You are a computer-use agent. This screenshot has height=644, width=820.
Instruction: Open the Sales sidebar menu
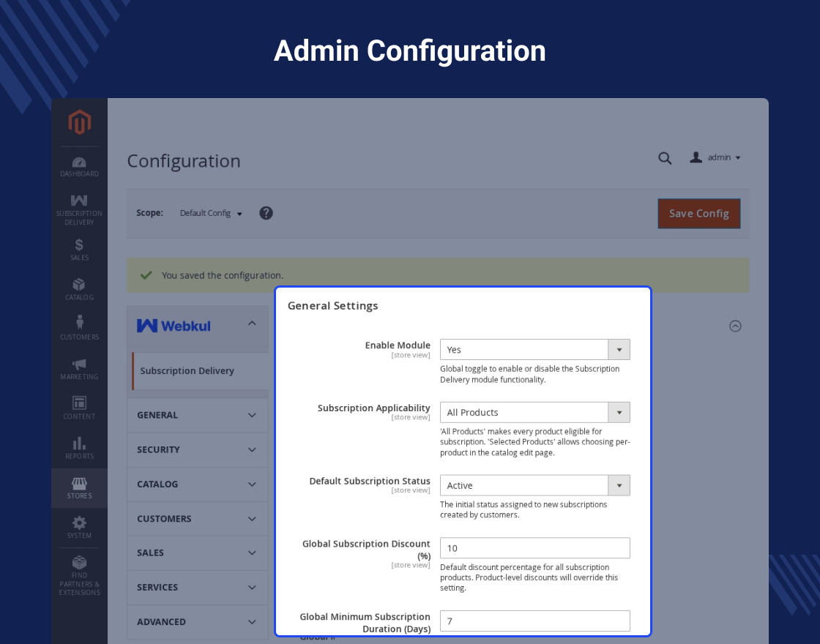pos(80,250)
